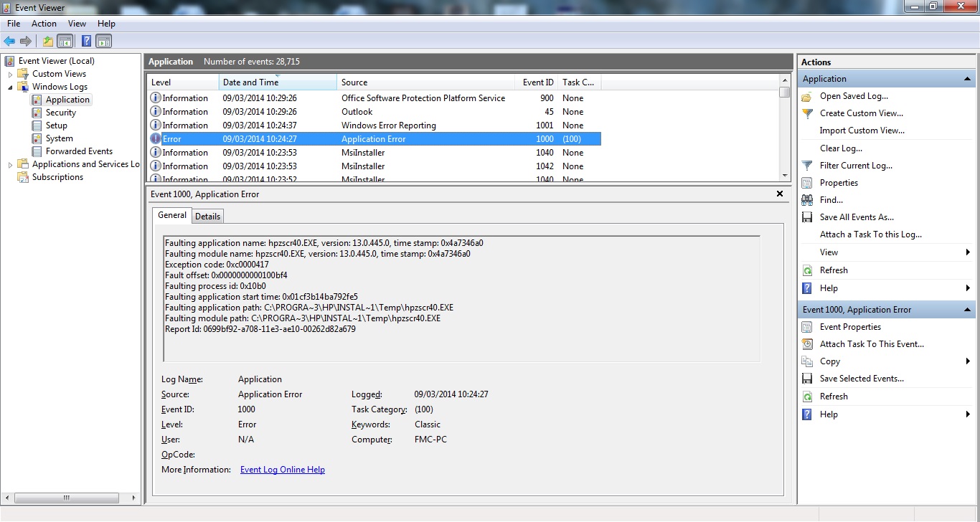Click the Filter Current Log funnel icon
Screen dimensions: 980x522
pyautogui.click(x=807, y=166)
